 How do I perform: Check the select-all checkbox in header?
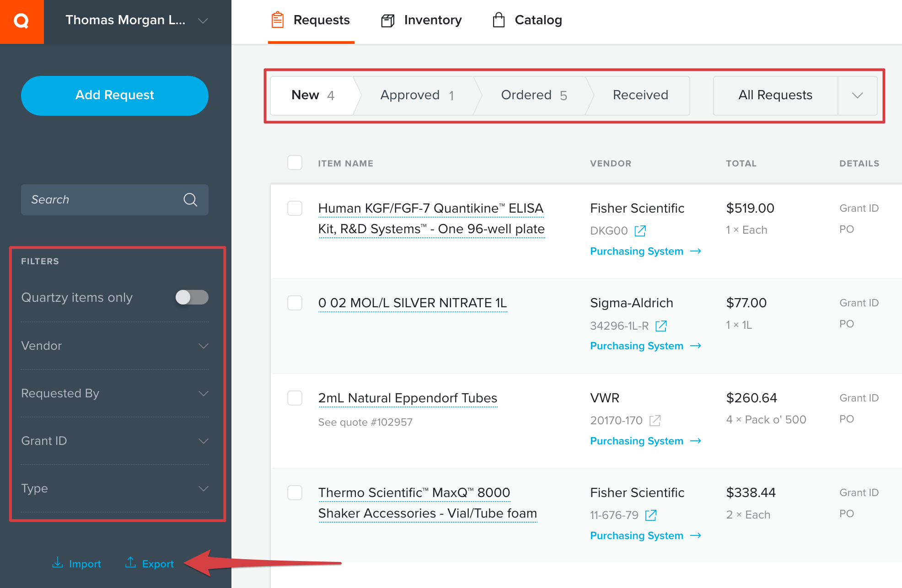(x=295, y=163)
